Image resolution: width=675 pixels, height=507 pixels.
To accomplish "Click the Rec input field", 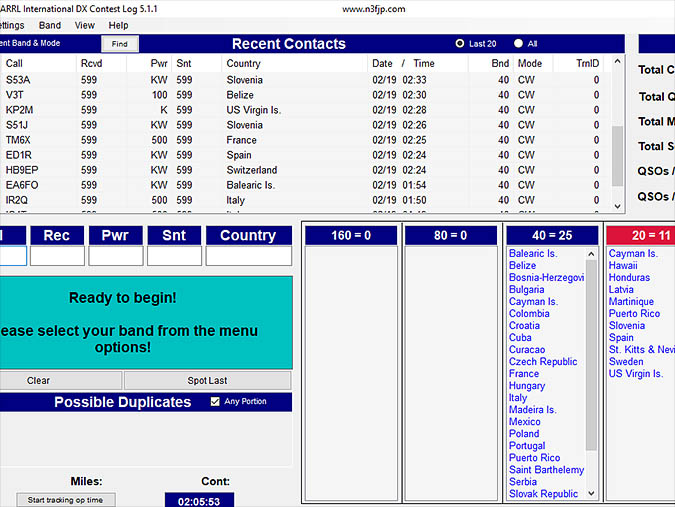I will [57, 256].
